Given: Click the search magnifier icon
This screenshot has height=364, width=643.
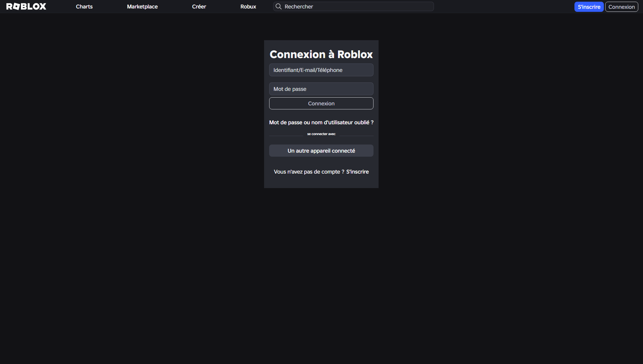Looking at the screenshot, I should 279,6.
